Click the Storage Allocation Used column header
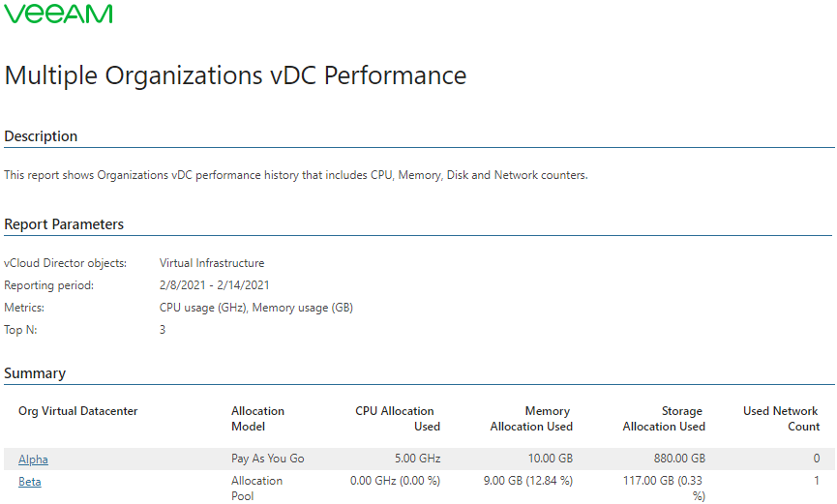Image resolution: width=837 pixels, height=504 pixels. pyautogui.click(x=664, y=419)
